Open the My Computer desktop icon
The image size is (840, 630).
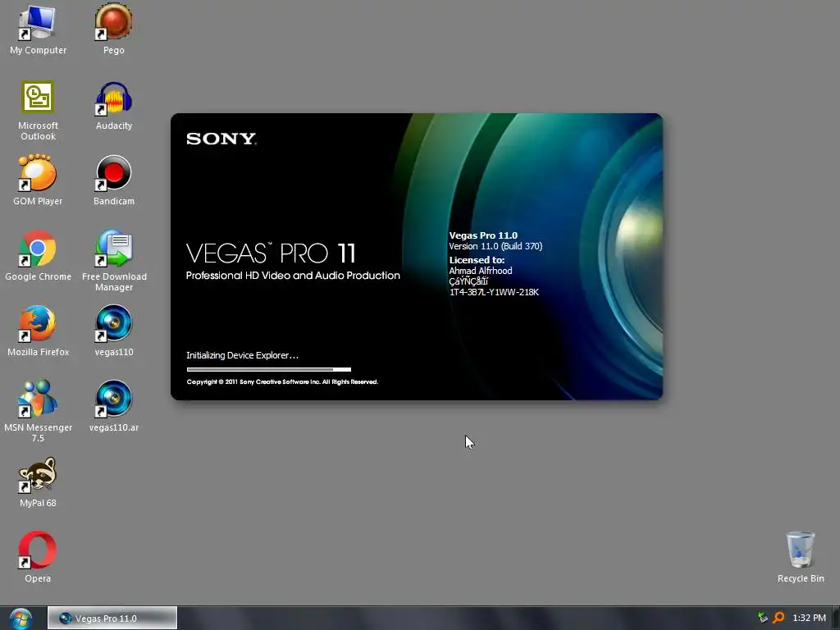[x=38, y=30]
